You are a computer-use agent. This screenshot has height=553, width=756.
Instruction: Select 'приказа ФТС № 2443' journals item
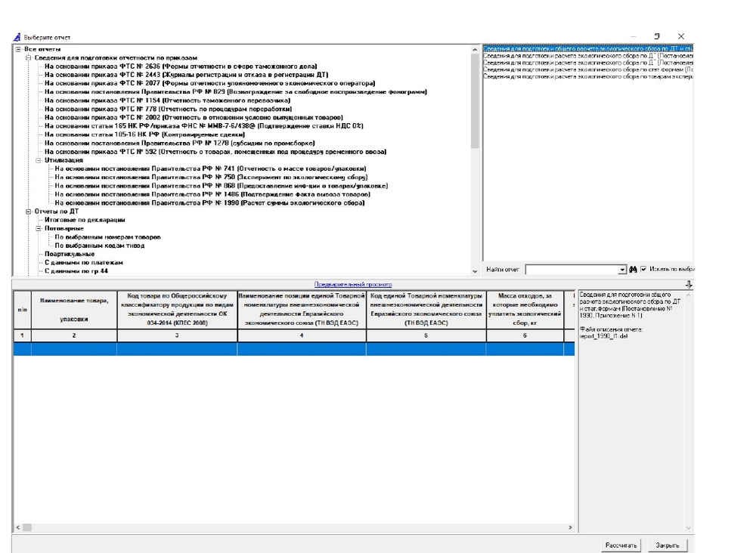187,75
